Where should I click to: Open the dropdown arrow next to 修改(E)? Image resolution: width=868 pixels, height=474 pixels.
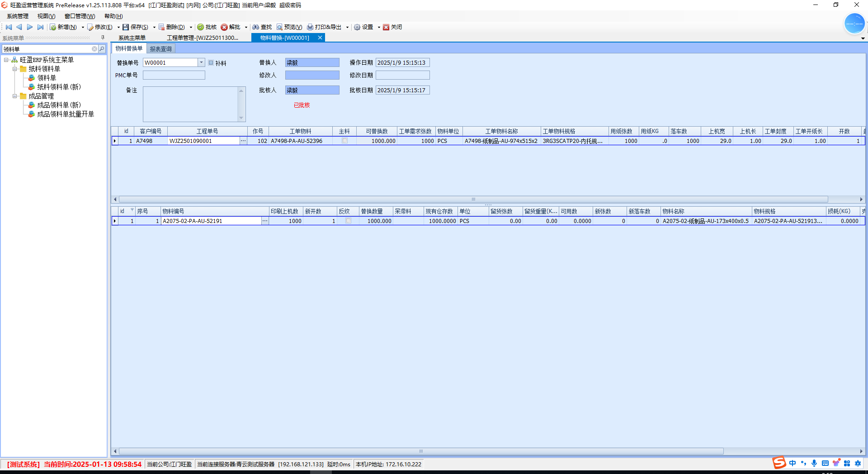(118, 27)
